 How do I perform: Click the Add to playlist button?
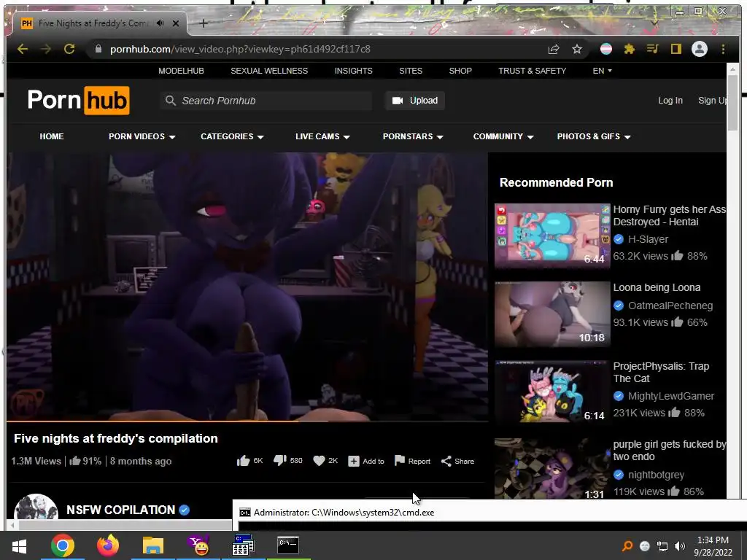coord(366,461)
